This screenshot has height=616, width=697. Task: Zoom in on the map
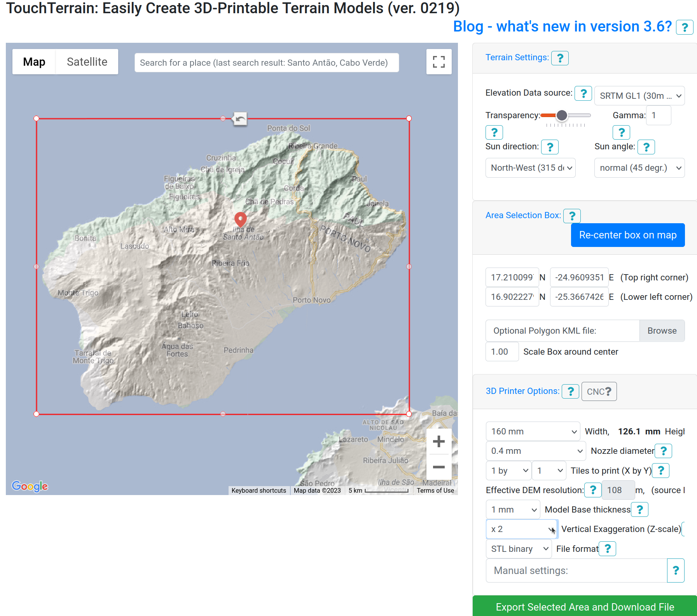439,441
